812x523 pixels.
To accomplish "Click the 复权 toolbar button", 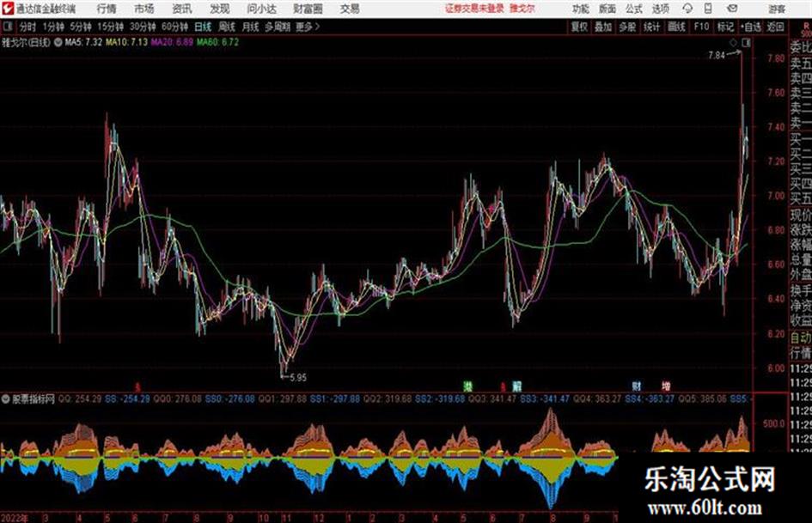I will point(579,27).
